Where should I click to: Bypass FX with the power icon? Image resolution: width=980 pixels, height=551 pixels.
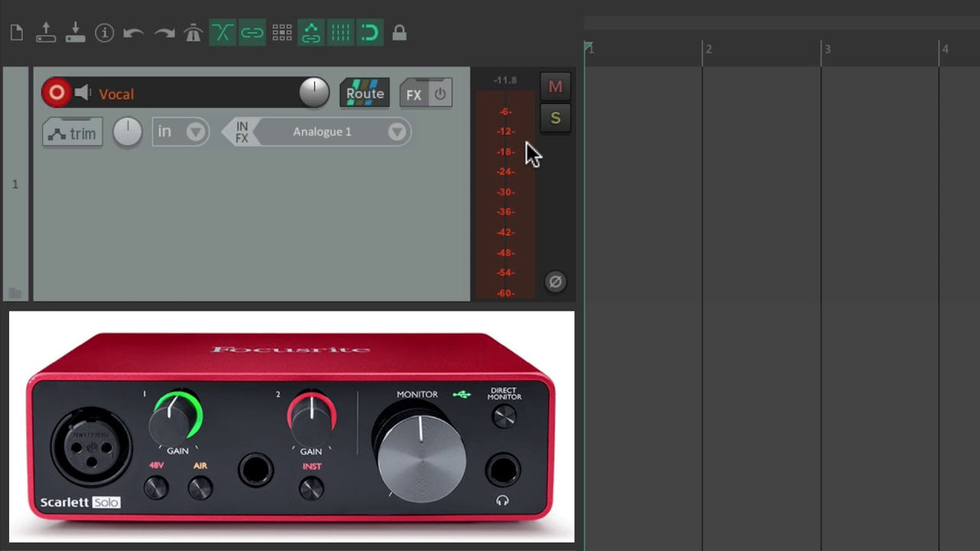coord(440,94)
